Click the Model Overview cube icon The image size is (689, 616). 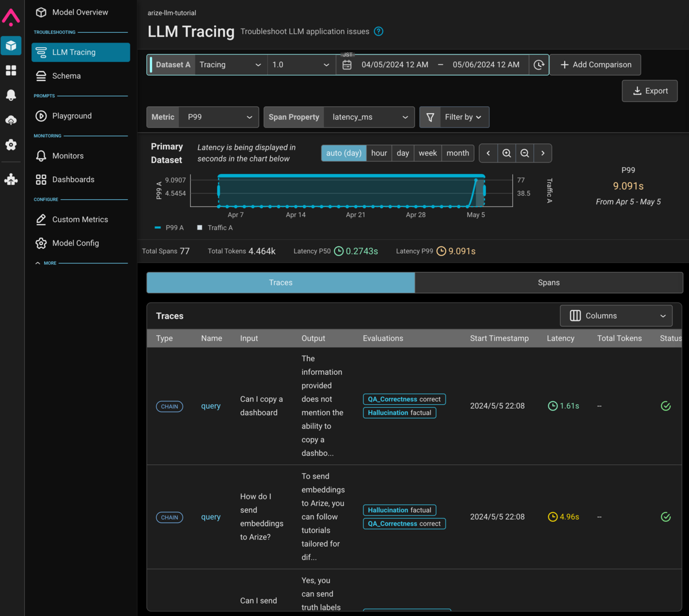click(41, 12)
